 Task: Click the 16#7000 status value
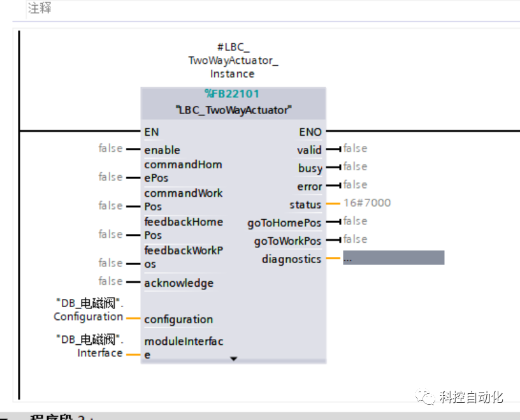point(367,203)
